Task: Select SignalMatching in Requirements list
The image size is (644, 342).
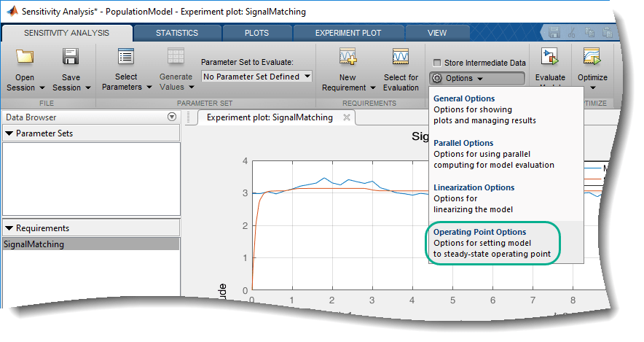Action: (34, 244)
